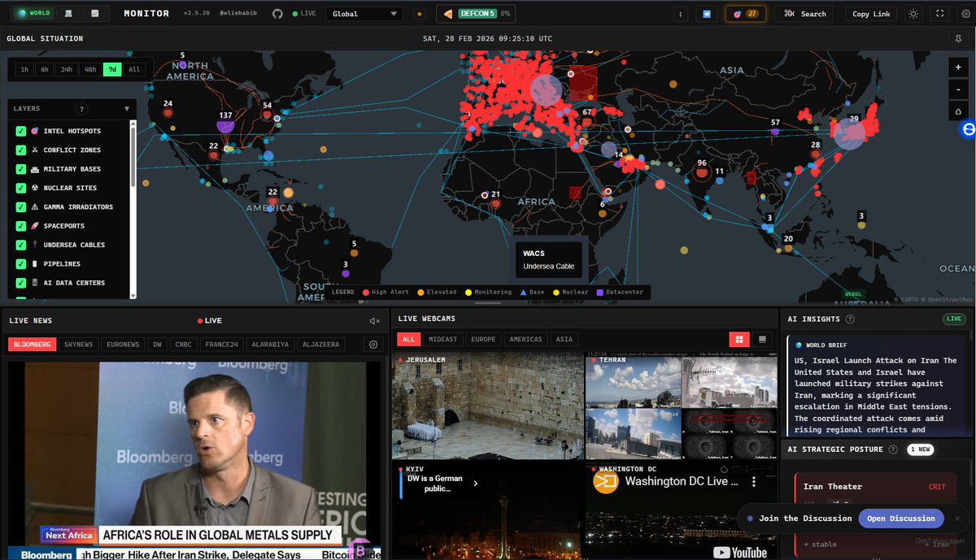Switch live news to SKYNEWS
The height and width of the screenshot is (560, 976).
(x=79, y=345)
